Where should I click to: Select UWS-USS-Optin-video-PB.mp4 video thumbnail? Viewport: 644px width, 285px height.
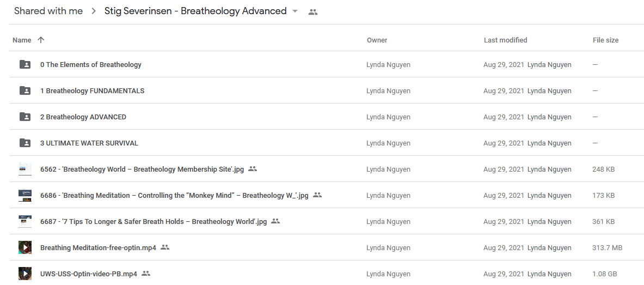[25, 274]
